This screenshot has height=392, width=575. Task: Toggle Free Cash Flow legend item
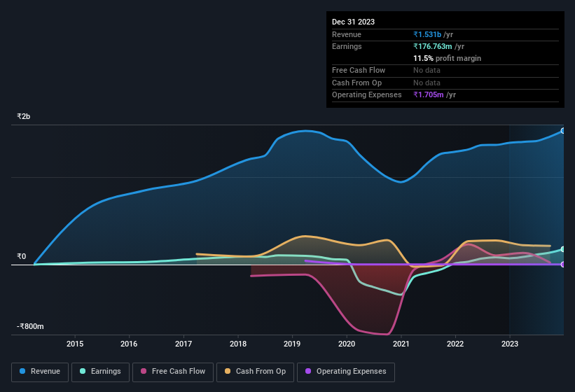click(172, 371)
